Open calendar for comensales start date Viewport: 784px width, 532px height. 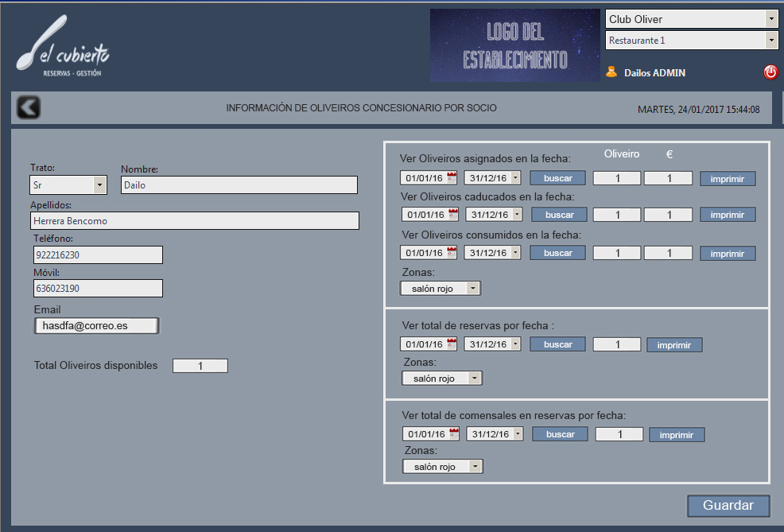pos(454,434)
